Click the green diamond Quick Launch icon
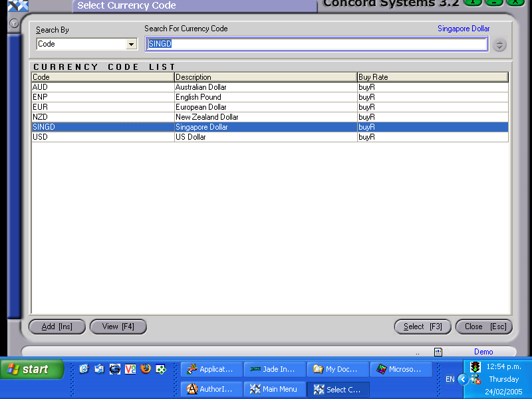The height and width of the screenshot is (399, 532). coord(160,369)
